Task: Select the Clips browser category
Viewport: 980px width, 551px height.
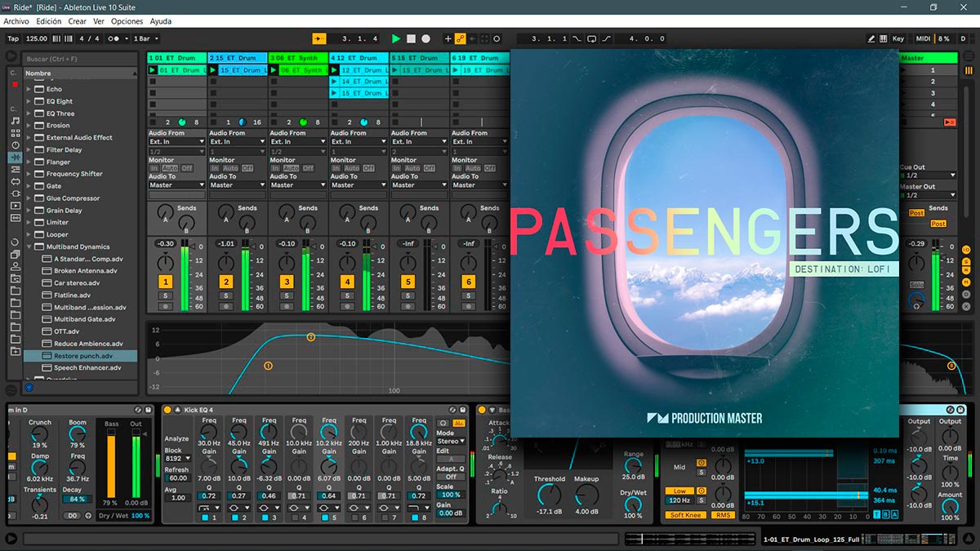Action: pyautogui.click(x=14, y=207)
